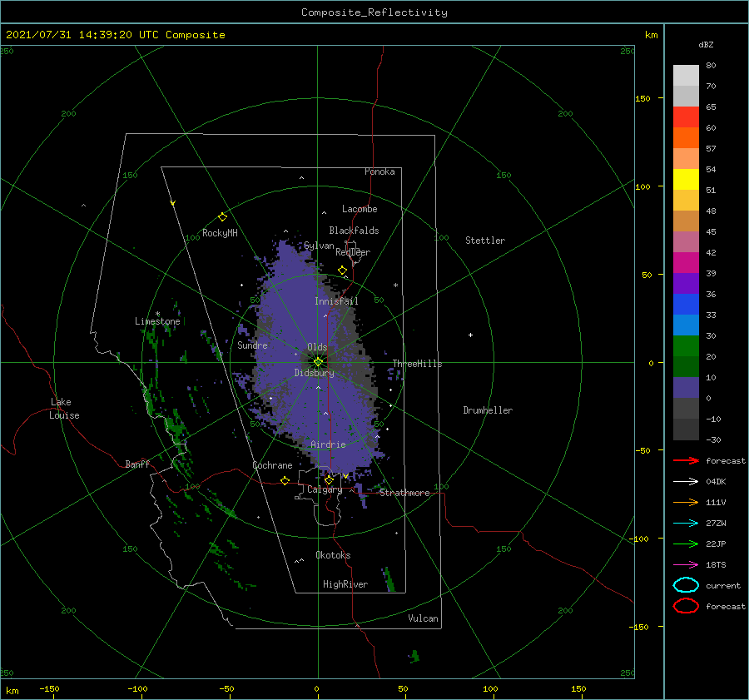Click the HighRiver label
The width and height of the screenshot is (749, 700).
pos(345,584)
